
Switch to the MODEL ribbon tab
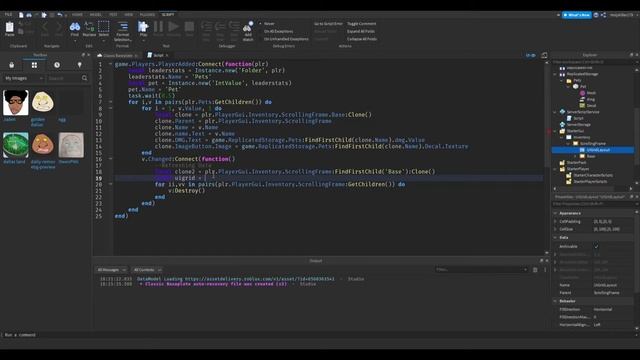96,15
